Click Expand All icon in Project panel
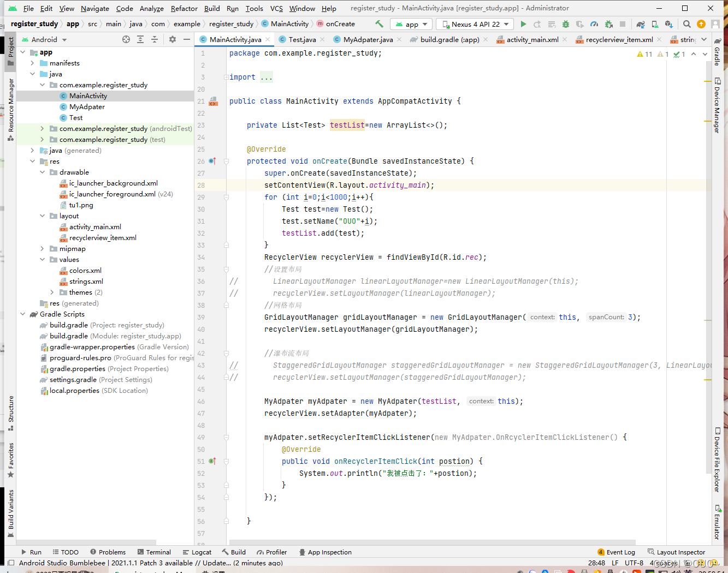Image resolution: width=728 pixels, height=573 pixels. [x=140, y=39]
